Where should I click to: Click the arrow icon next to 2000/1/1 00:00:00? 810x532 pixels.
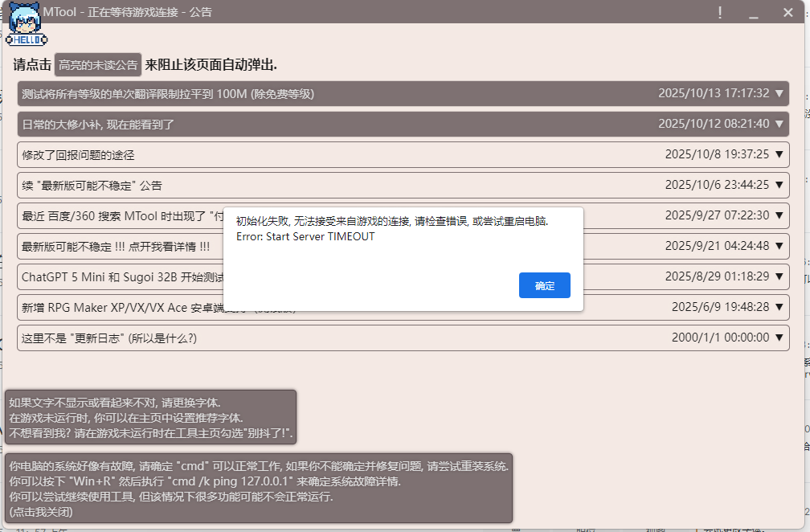click(x=779, y=338)
